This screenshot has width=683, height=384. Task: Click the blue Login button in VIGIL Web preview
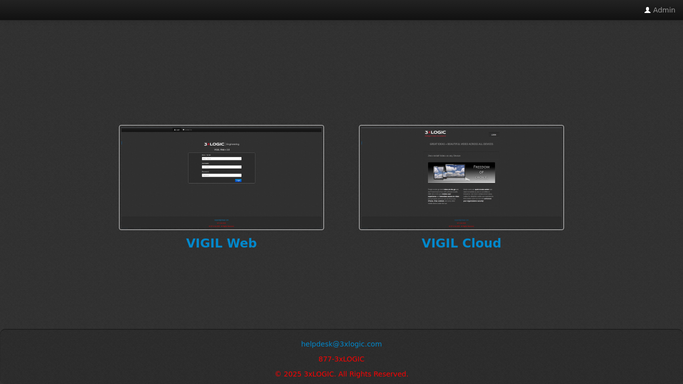238,180
